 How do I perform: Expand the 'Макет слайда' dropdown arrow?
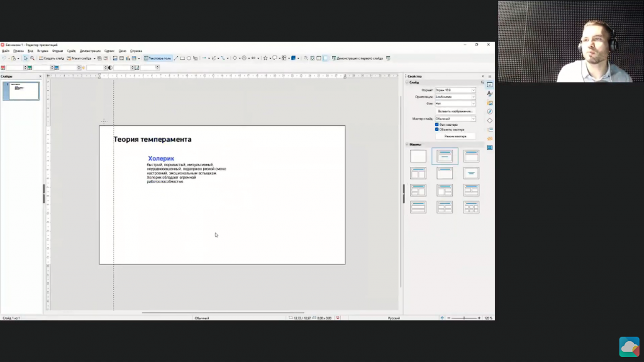pyautogui.click(x=94, y=59)
